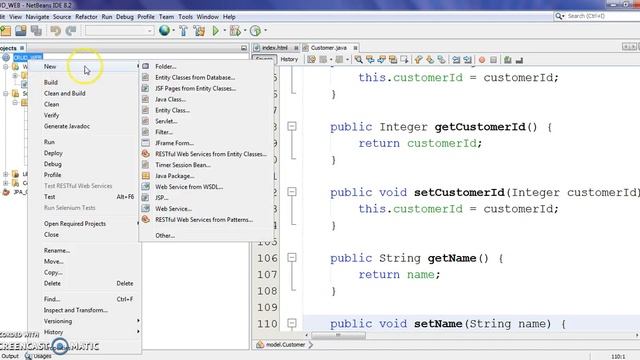Click the Previous Bookmark editor icon
The image size is (640, 360).
pyautogui.click(x=418, y=60)
